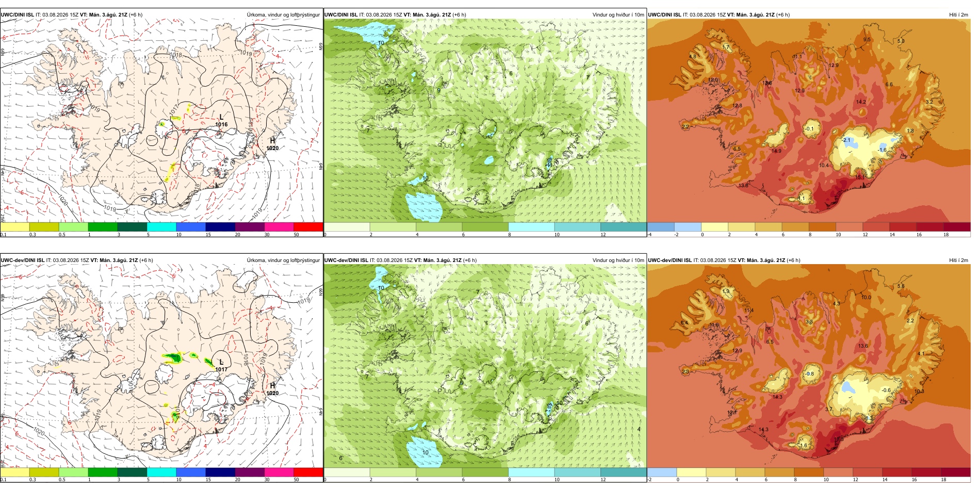Click the pale cyan 8 m/s swatch in the UWC-dev wind legend

point(531,472)
